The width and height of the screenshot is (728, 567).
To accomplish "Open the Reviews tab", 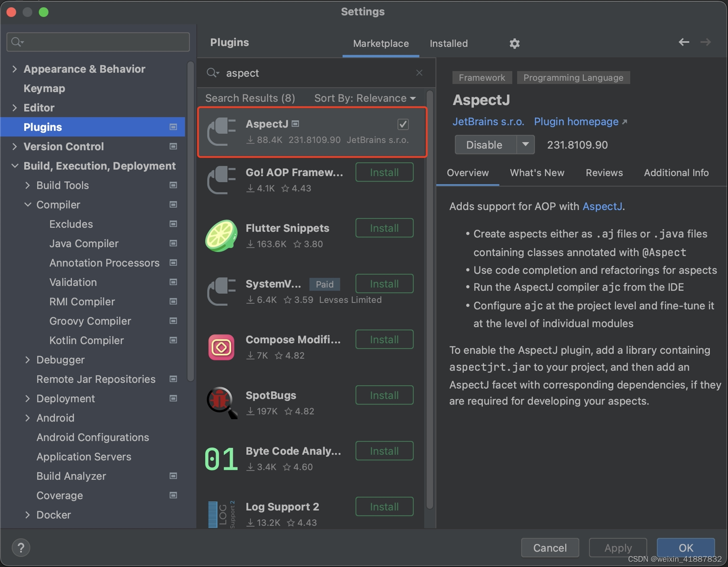I will (604, 173).
